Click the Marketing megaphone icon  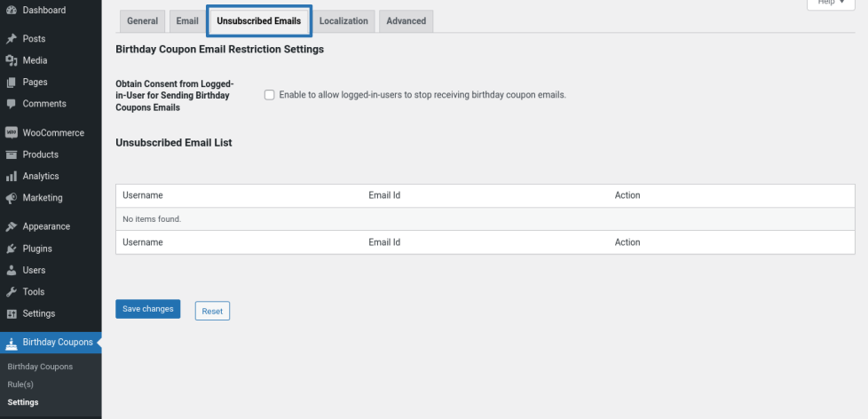(12, 198)
